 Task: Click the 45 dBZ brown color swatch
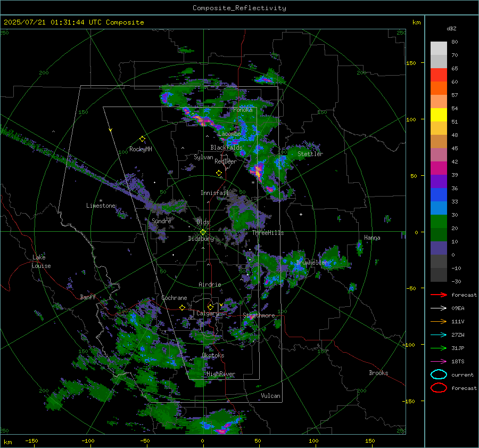(x=439, y=142)
